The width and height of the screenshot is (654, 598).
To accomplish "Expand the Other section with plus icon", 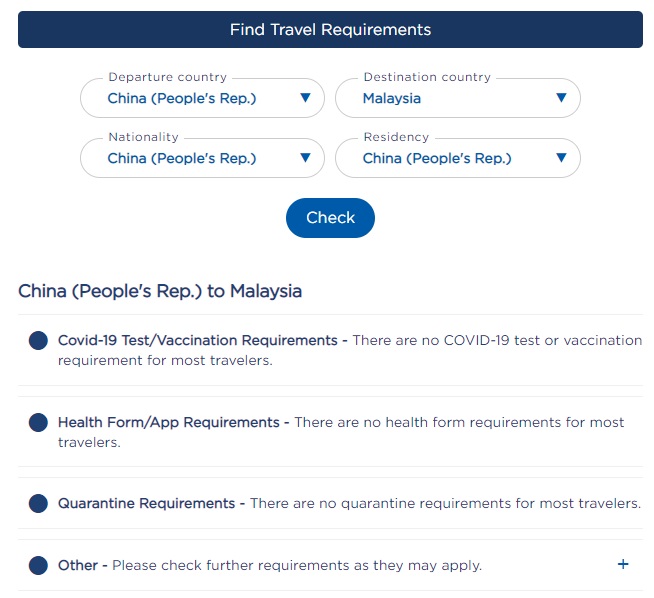I will tap(623, 565).
